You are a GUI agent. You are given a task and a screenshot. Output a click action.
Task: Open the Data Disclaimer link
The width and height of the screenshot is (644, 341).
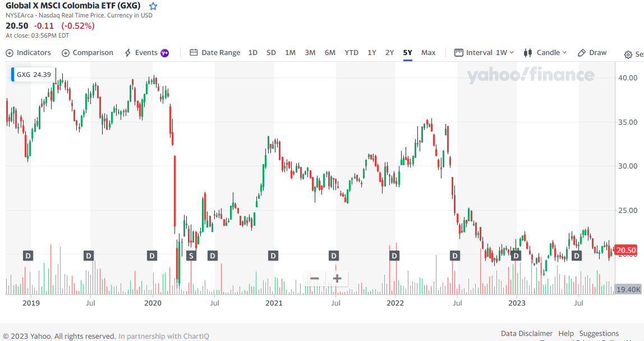click(x=527, y=333)
